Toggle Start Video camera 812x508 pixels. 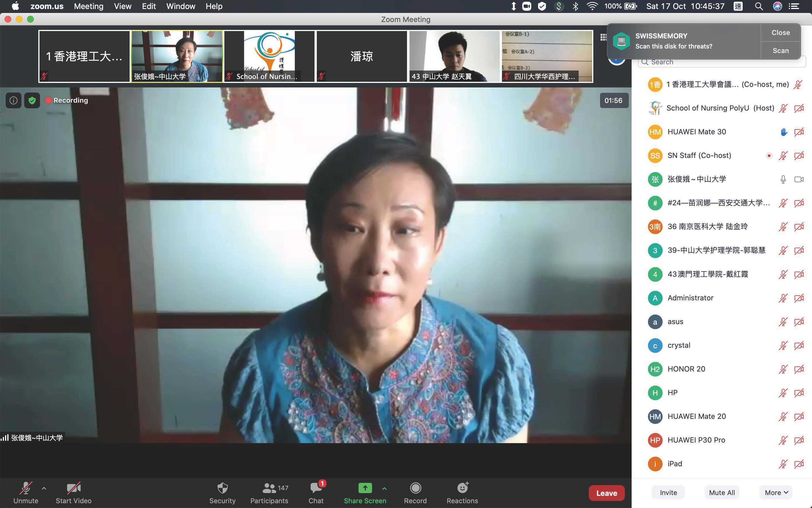pos(74,488)
